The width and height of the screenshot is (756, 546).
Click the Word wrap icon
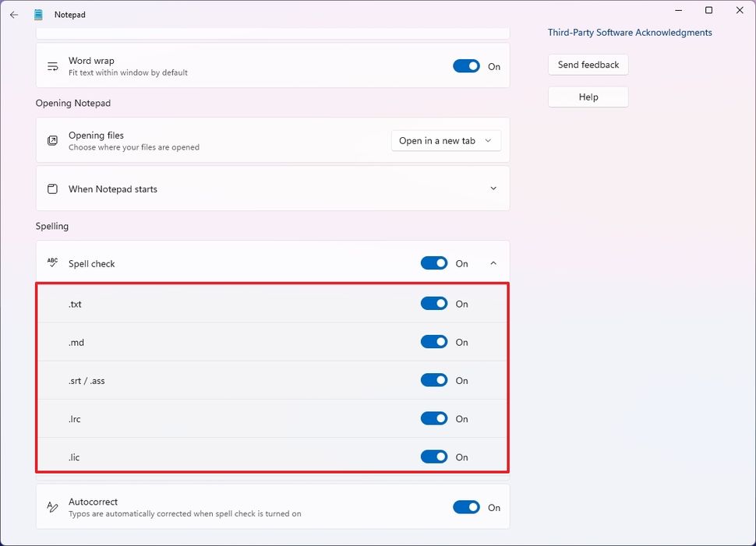52,65
